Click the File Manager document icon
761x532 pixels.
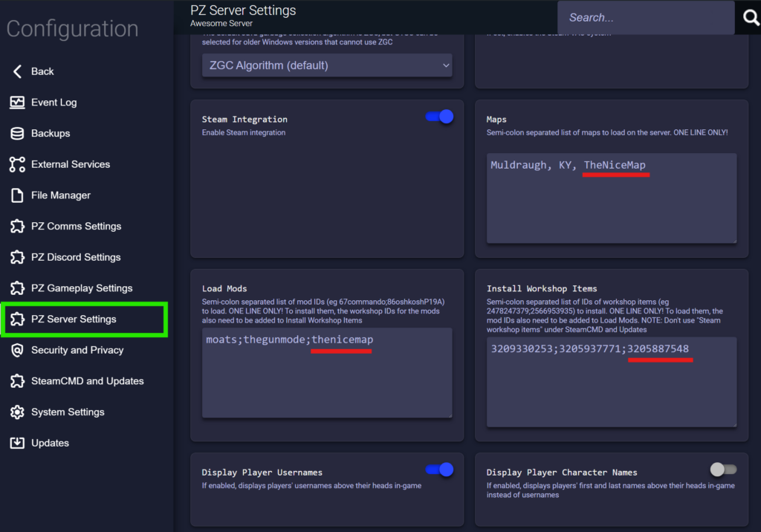coord(17,195)
